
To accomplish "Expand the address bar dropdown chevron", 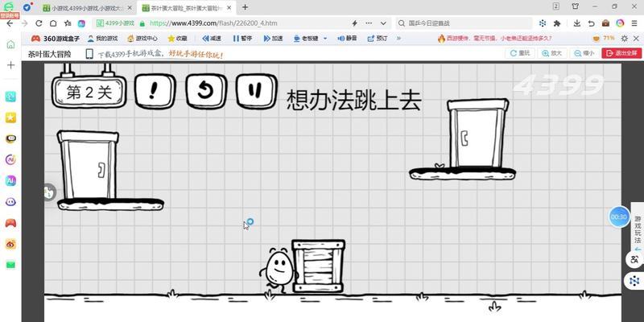I will 383,23.
